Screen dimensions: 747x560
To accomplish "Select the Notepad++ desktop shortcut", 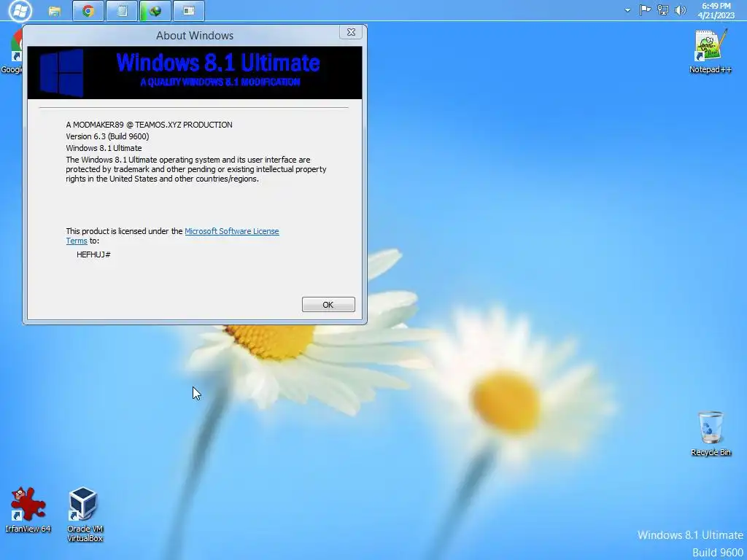I will point(711,52).
